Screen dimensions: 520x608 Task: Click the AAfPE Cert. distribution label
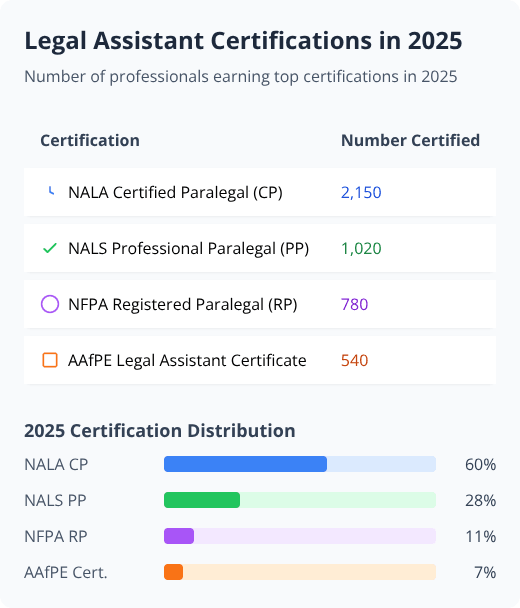tap(66, 573)
